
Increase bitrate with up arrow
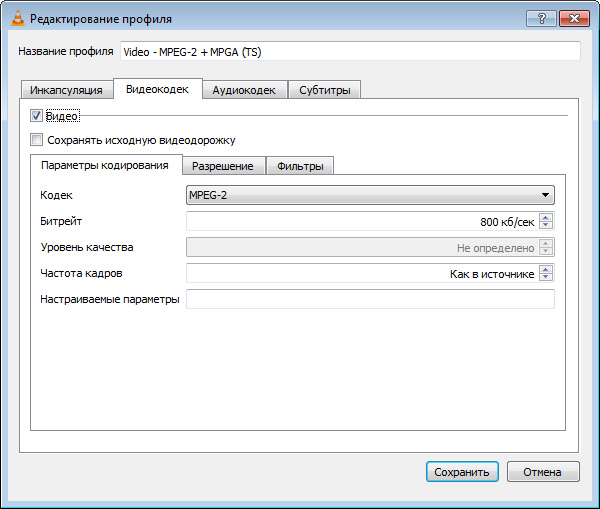[546, 216]
